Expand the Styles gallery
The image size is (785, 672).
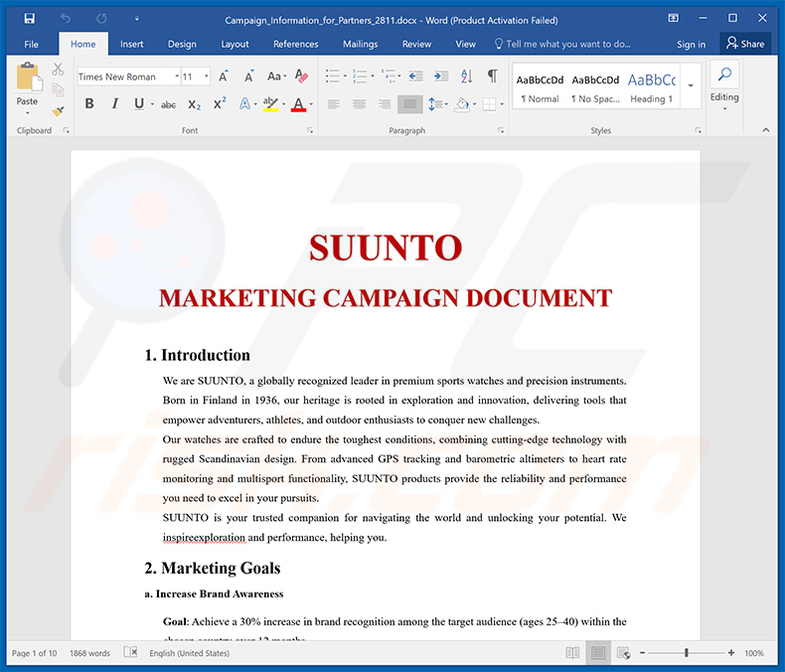(691, 85)
